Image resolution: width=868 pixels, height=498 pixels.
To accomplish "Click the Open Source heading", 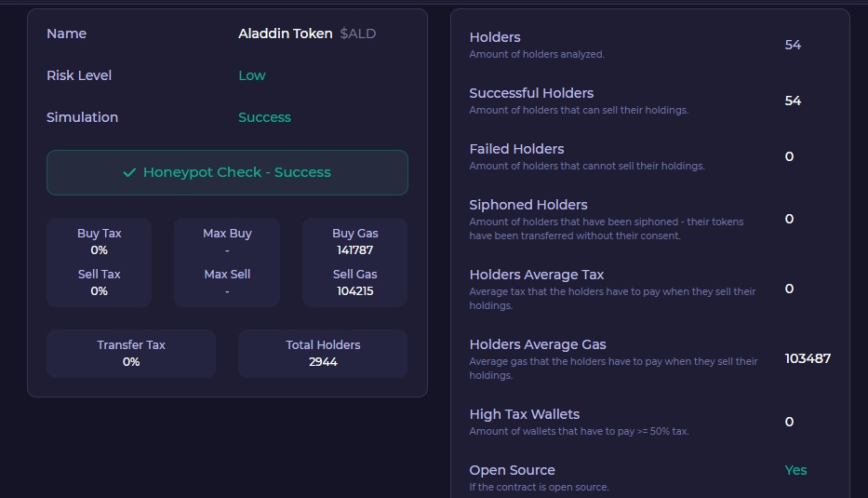I will click(512, 470).
